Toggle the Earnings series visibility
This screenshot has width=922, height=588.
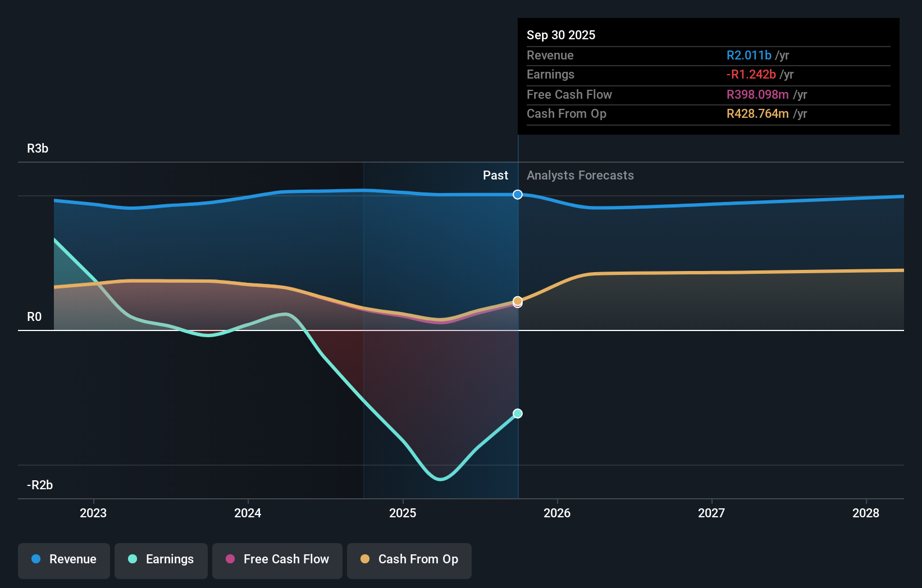(x=161, y=559)
